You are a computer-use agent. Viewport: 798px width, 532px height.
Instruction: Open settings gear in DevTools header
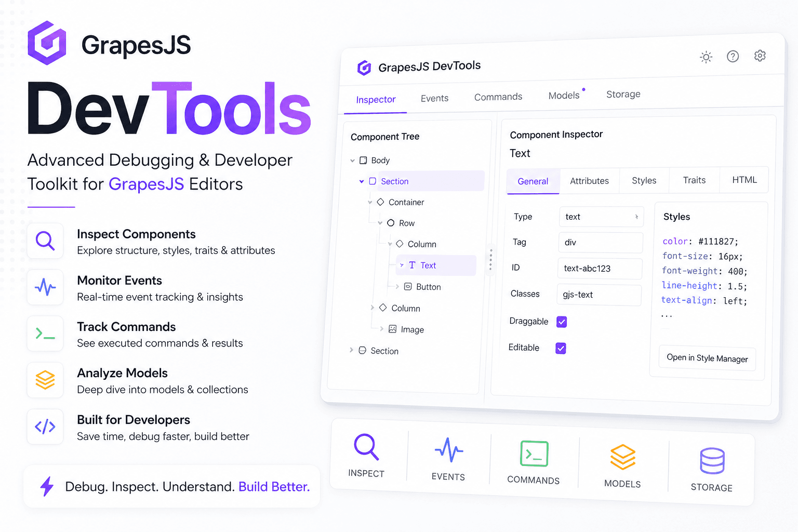click(760, 56)
